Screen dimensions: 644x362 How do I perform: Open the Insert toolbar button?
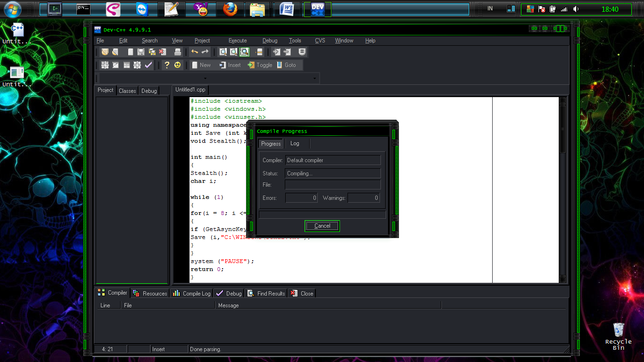point(230,65)
